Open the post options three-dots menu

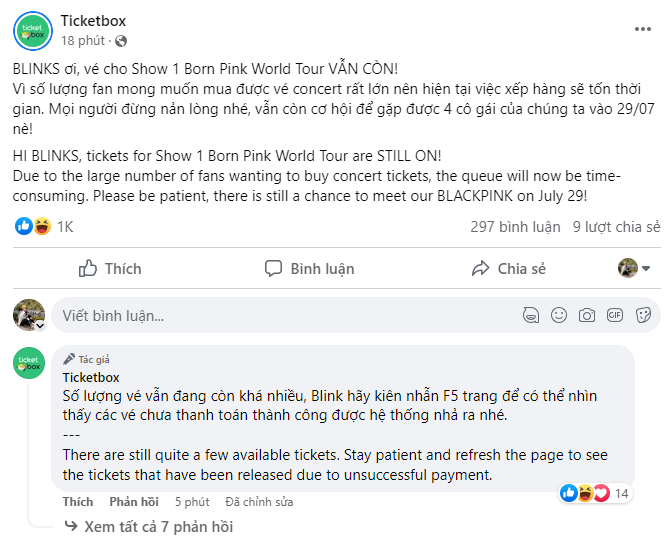[643, 31]
